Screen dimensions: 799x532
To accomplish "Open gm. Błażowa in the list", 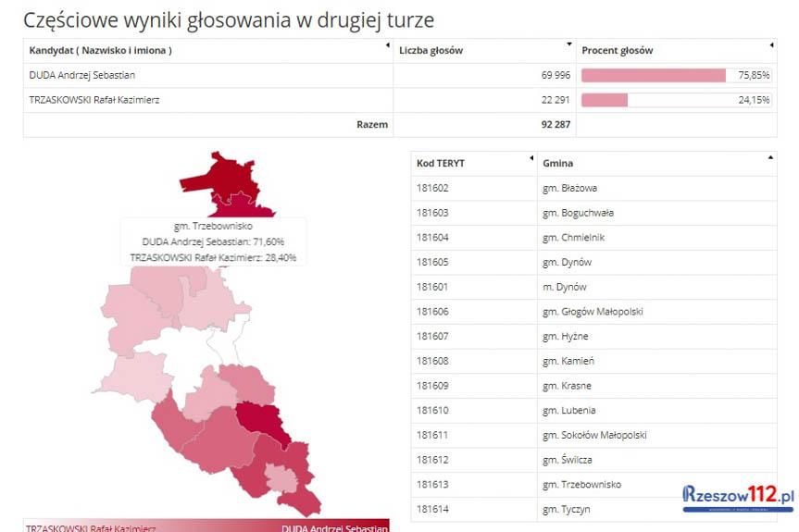I will (569, 188).
